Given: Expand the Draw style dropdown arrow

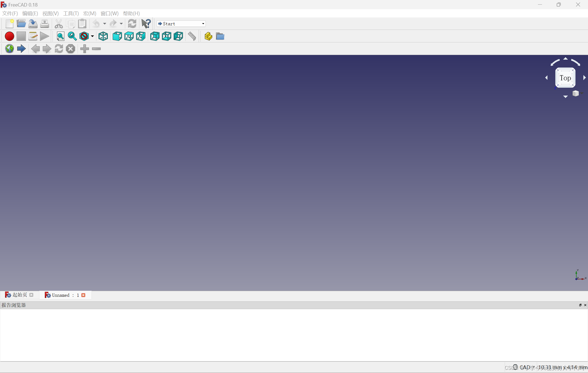Looking at the screenshot, I should [92, 36].
